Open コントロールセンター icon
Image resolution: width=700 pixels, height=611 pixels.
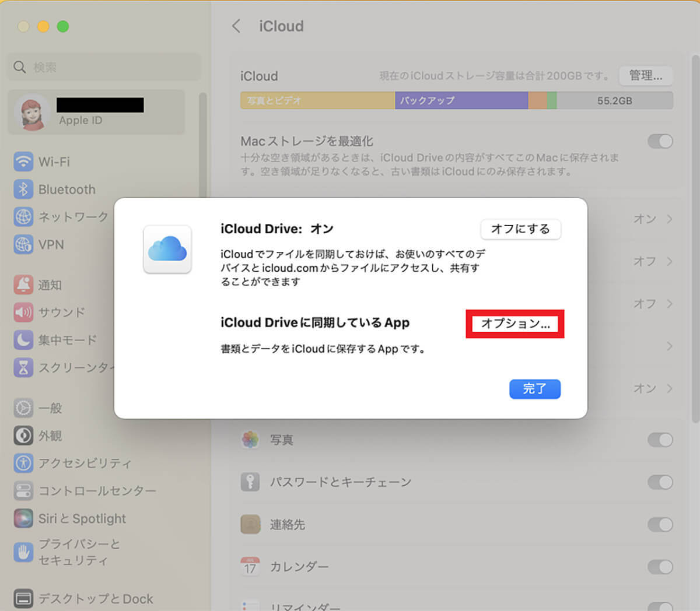(x=23, y=491)
